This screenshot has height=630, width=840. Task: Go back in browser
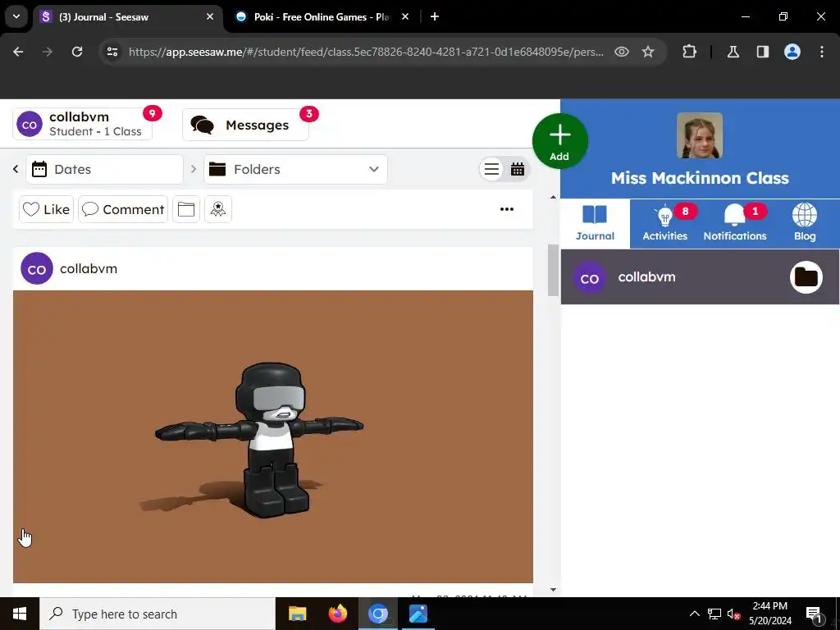(x=18, y=52)
